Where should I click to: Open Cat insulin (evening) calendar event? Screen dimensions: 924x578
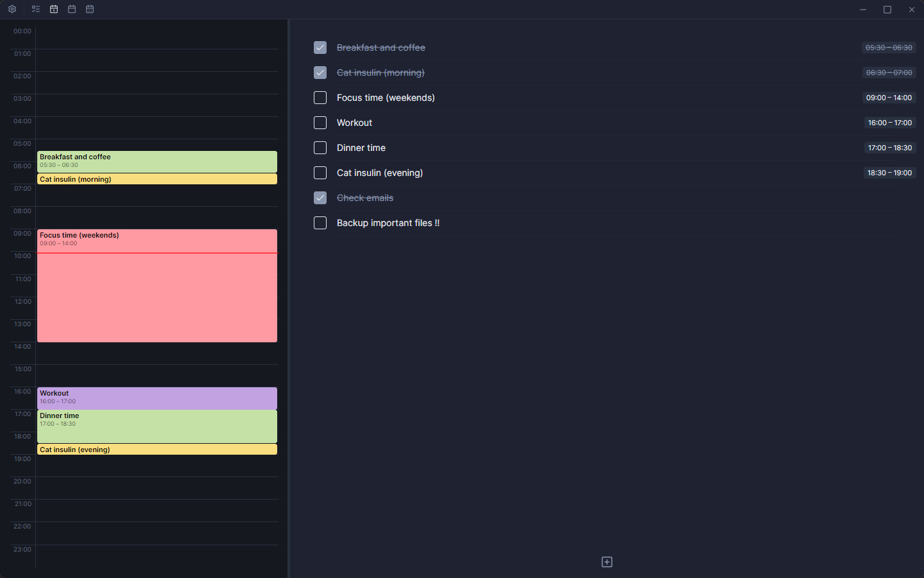(x=157, y=450)
